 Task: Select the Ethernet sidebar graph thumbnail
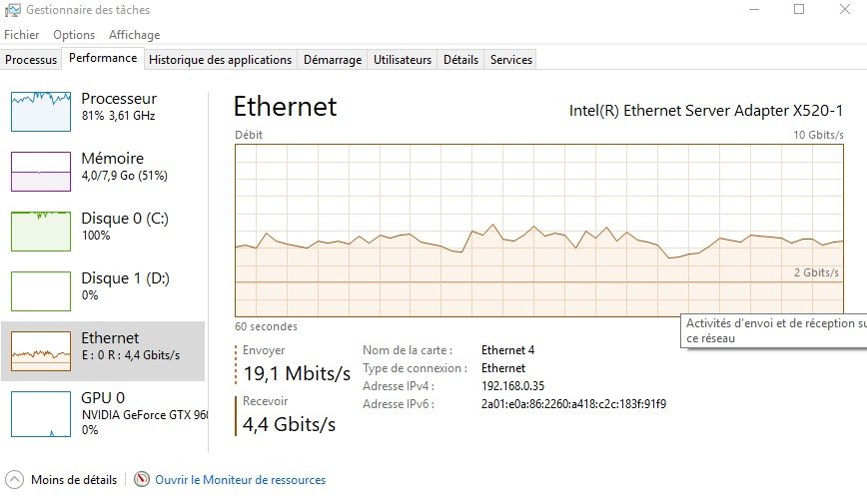click(x=40, y=350)
